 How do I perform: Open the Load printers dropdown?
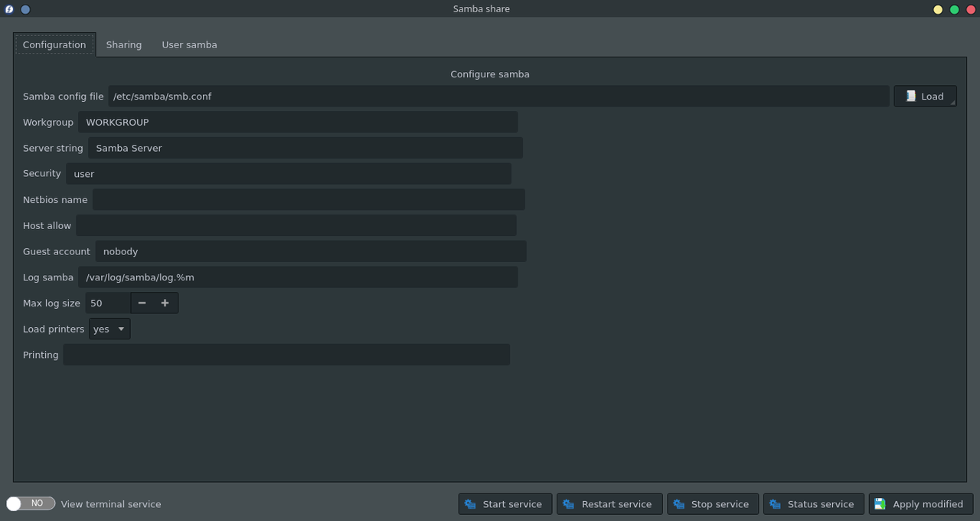109,329
